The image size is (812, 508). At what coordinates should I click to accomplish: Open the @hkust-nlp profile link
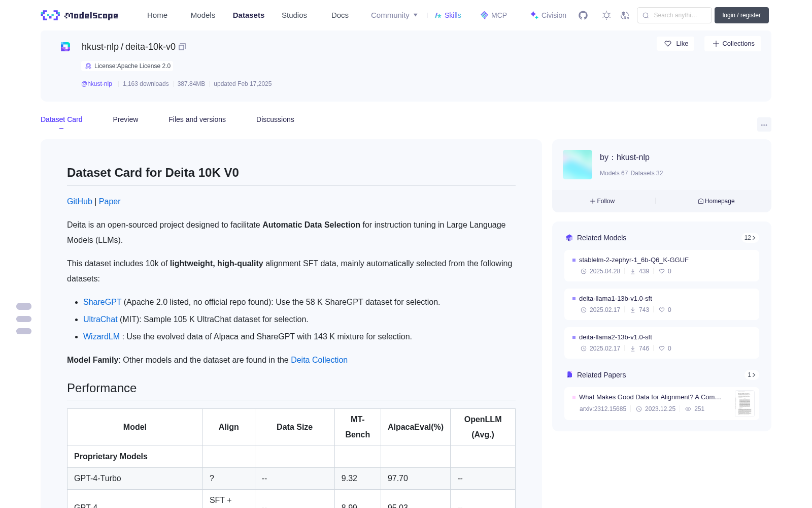click(x=96, y=84)
